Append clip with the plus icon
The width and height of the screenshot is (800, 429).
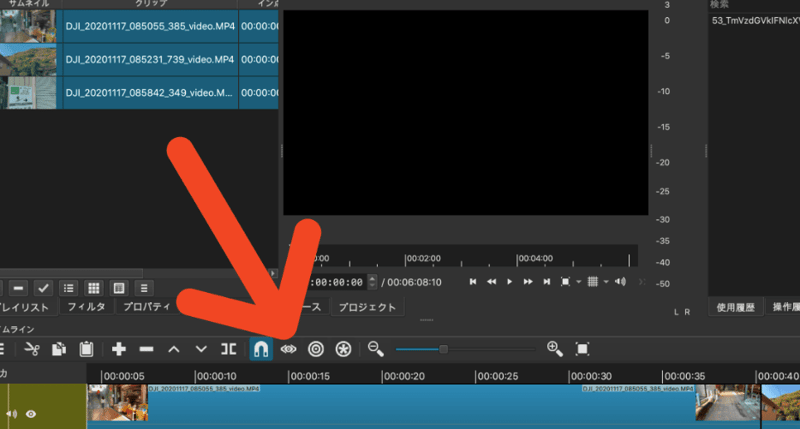[x=119, y=349]
